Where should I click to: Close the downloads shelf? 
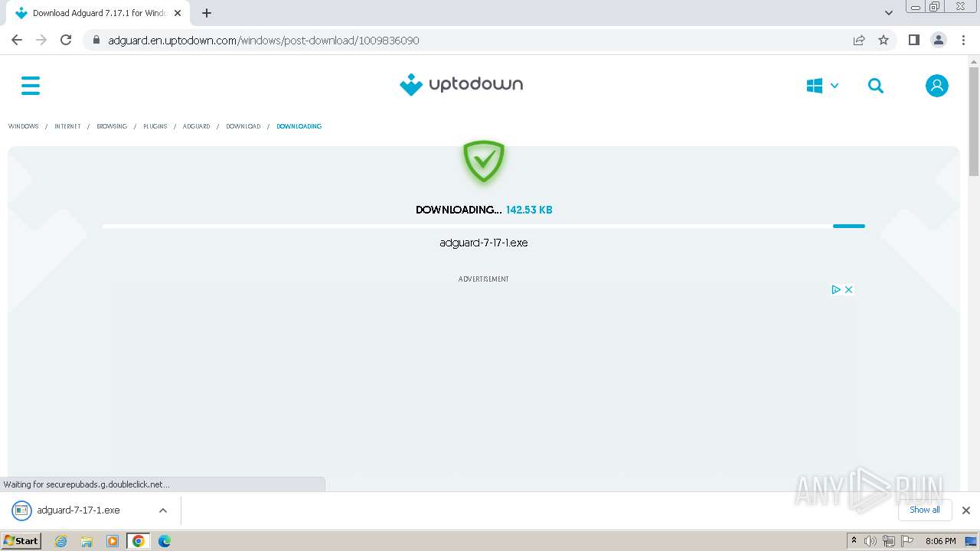pyautogui.click(x=966, y=510)
